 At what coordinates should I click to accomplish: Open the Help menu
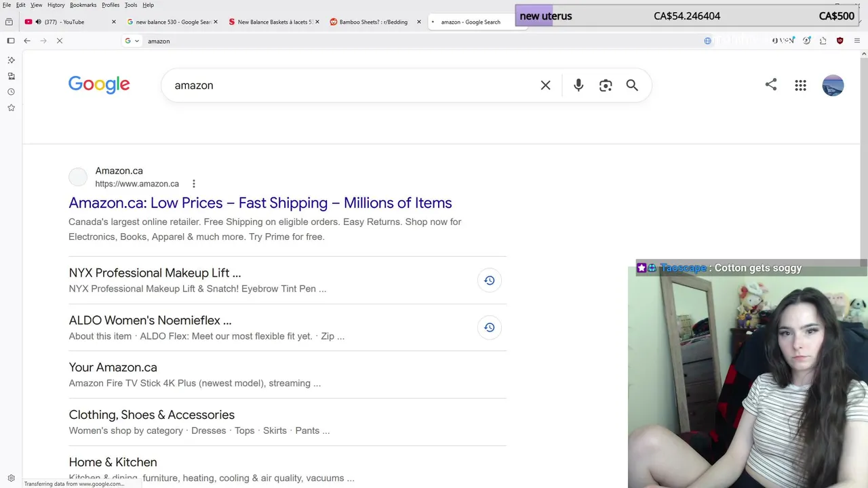click(148, 5)
